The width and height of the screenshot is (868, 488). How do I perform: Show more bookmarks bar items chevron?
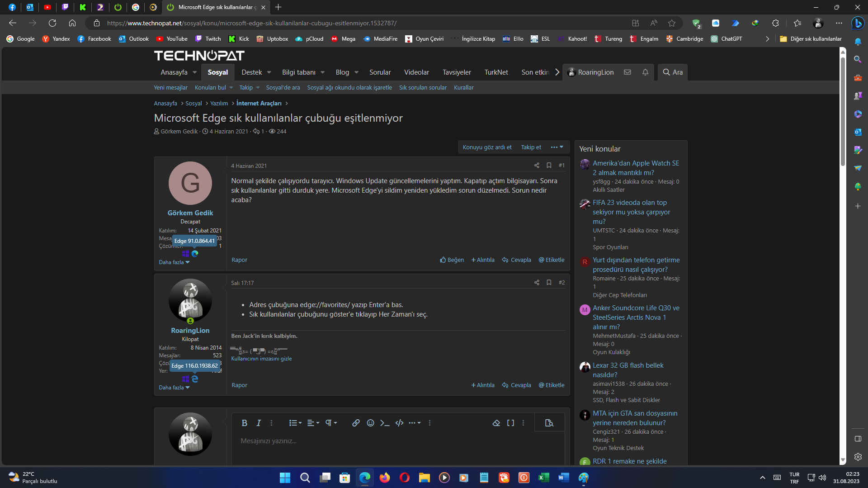767,39
